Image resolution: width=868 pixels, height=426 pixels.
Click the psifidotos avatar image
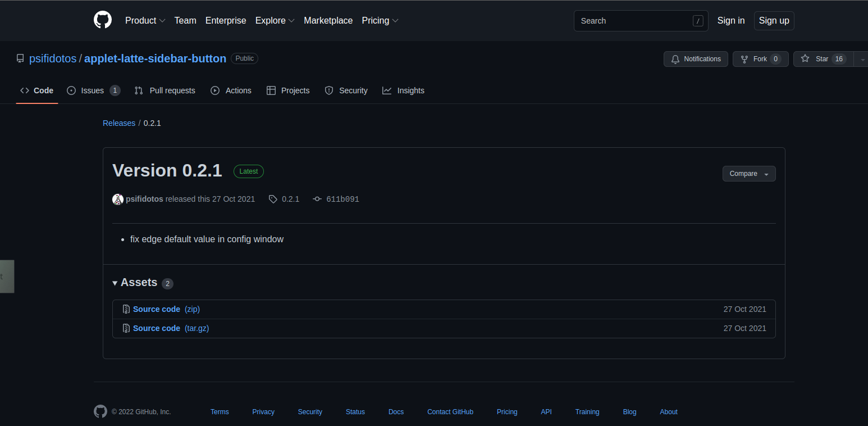point(117,199)
